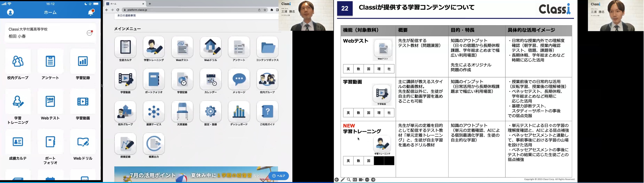The image size is (644, 183).
Task: Toggle slide camera icon
Action: (361, 180)
